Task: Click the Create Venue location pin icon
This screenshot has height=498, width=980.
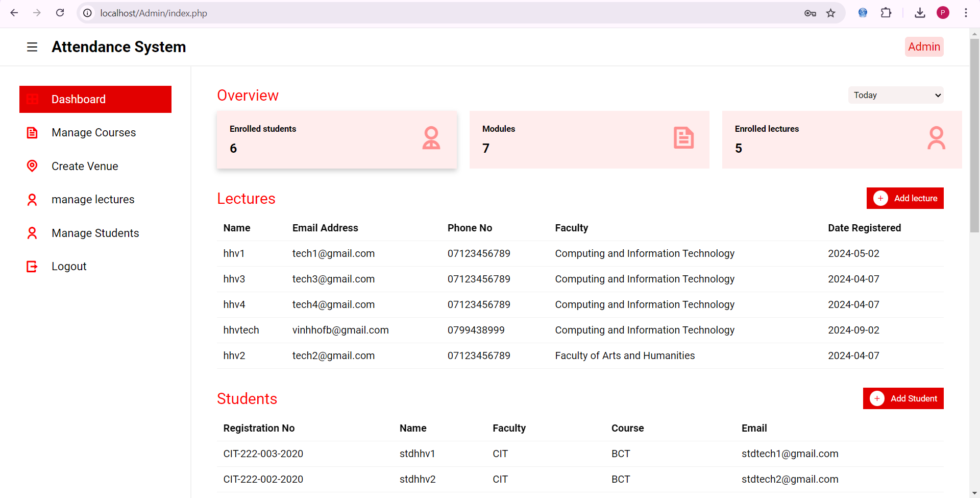Action: (x=32, y=166)
